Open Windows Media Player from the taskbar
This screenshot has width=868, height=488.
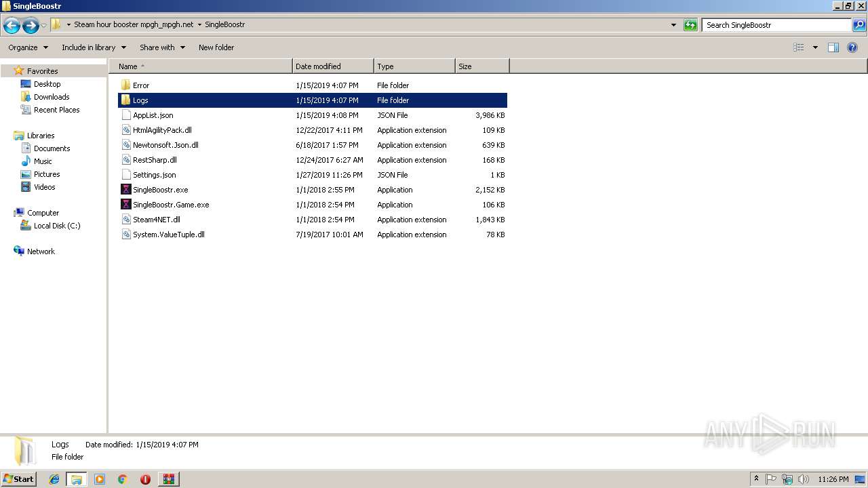pyautogui.click(x=100, y=479)
